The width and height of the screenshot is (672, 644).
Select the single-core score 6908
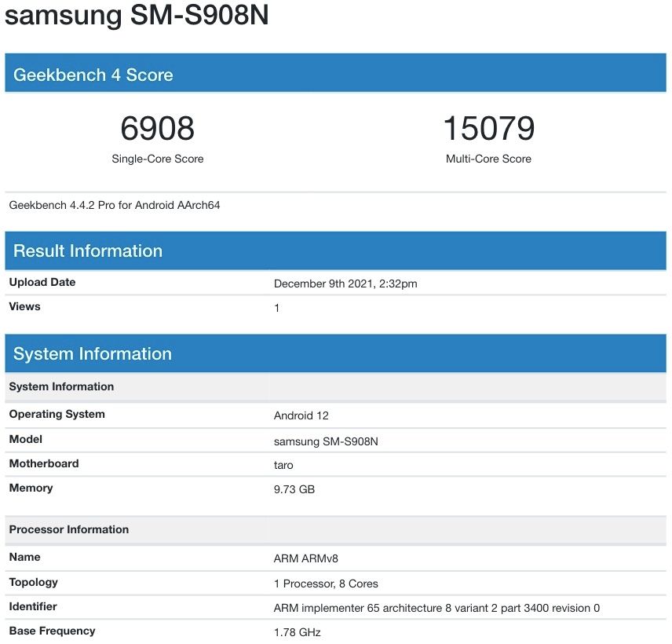coord(157,129)
